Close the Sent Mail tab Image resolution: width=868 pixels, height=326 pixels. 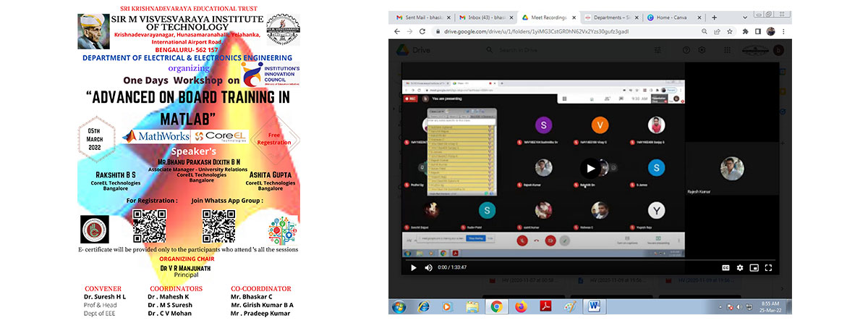[x=448, y=17]
